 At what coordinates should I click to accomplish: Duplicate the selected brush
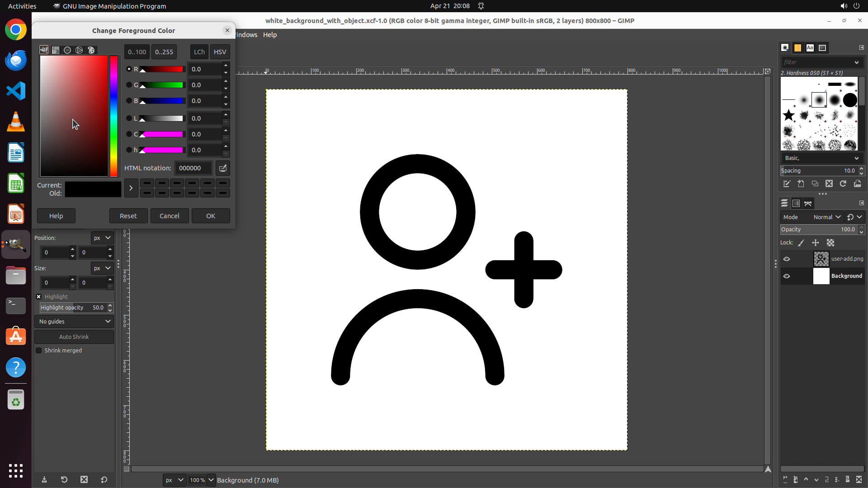pos(815,183)
